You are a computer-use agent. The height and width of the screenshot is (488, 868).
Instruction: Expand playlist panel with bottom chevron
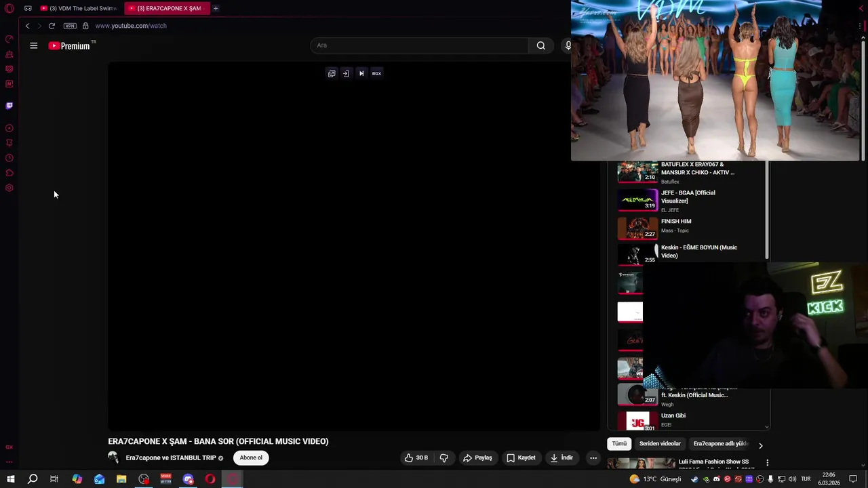coord(767,426)
